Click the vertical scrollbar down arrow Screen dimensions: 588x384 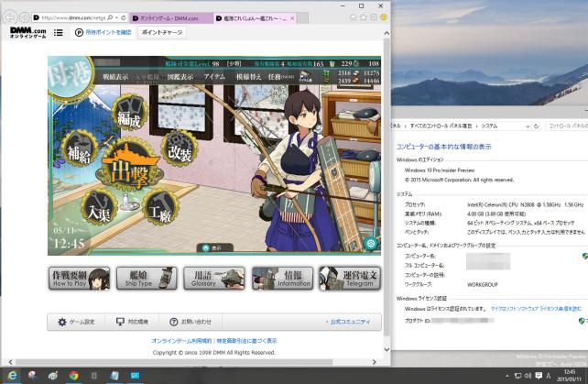pyautogui.click(x=387, y=349)
